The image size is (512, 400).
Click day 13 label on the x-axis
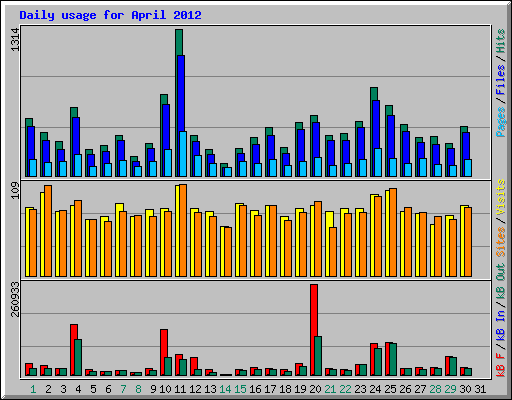click(x=210, y=389)
